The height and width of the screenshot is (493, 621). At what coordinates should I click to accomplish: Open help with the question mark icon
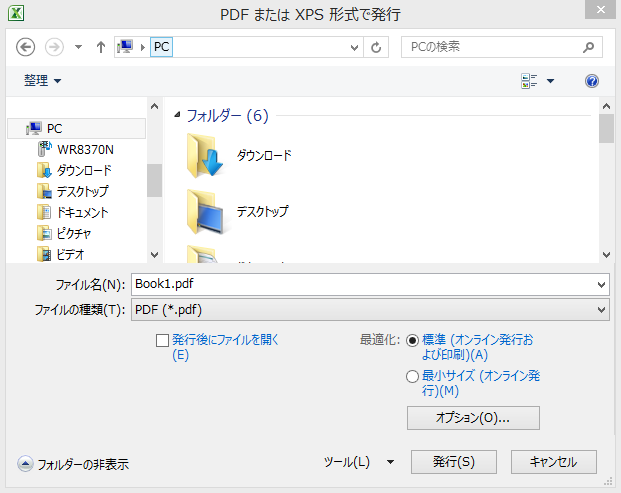pos(592,81)
